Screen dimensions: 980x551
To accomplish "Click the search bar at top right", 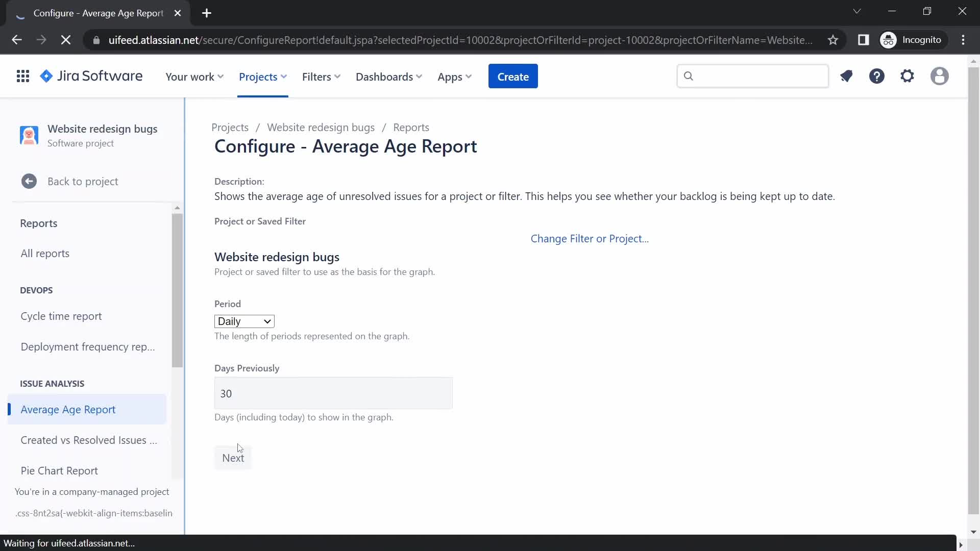I will (x=752, y=76).
